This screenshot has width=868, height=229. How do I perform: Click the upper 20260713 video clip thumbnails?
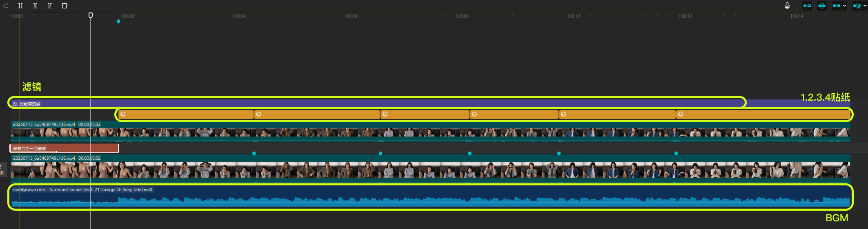(x=430, y=132)
